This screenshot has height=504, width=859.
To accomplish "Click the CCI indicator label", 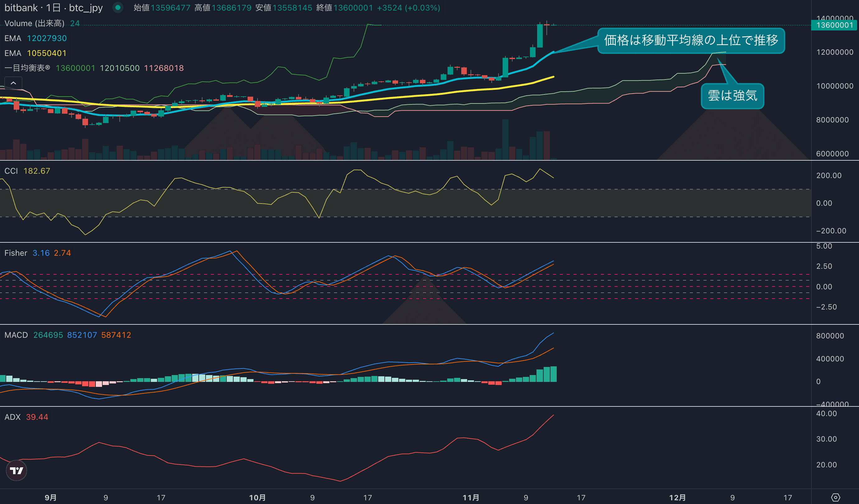I will pyautogui.click(x=11, y=171).
